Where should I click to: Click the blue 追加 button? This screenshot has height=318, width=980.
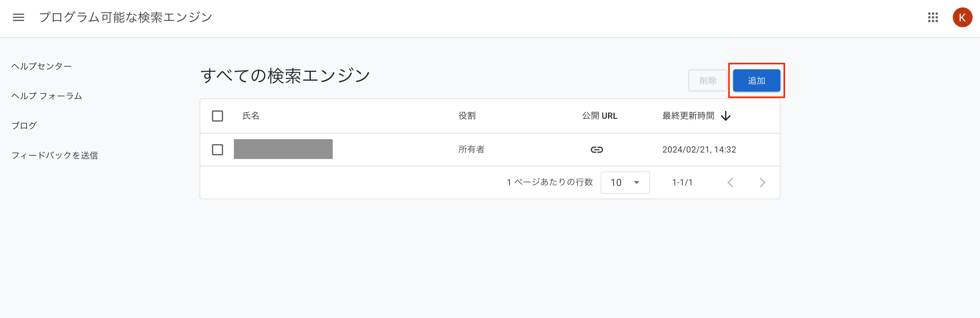756,81
